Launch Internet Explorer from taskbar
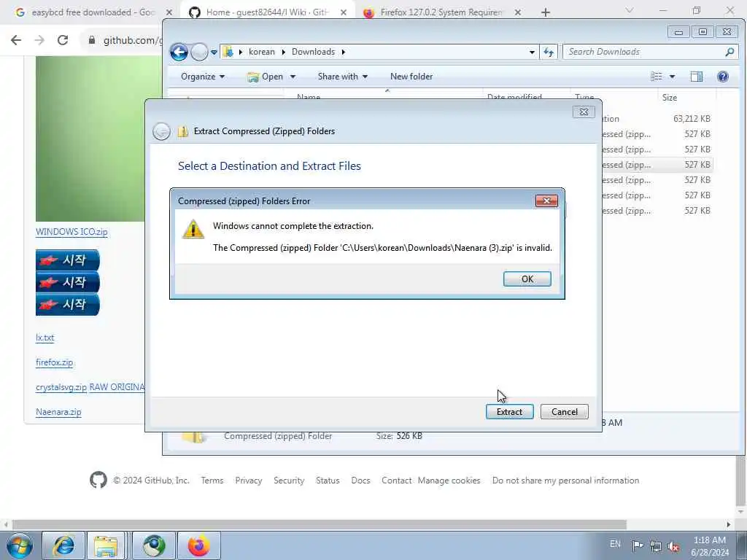 point(64,545)
